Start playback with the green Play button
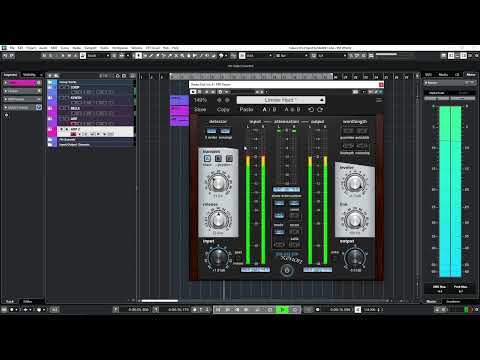 282,310
